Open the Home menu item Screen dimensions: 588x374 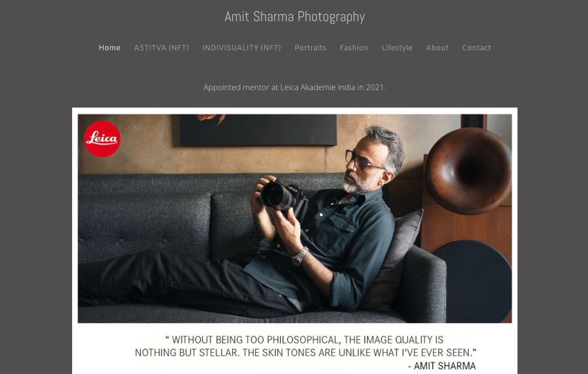(110, 48)
